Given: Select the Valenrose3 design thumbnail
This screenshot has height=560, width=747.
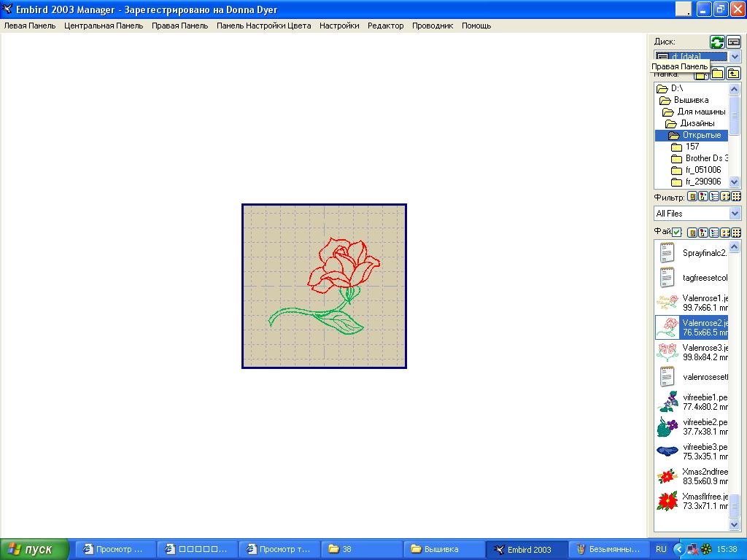Looking at the screenshot, I should 667,352.
